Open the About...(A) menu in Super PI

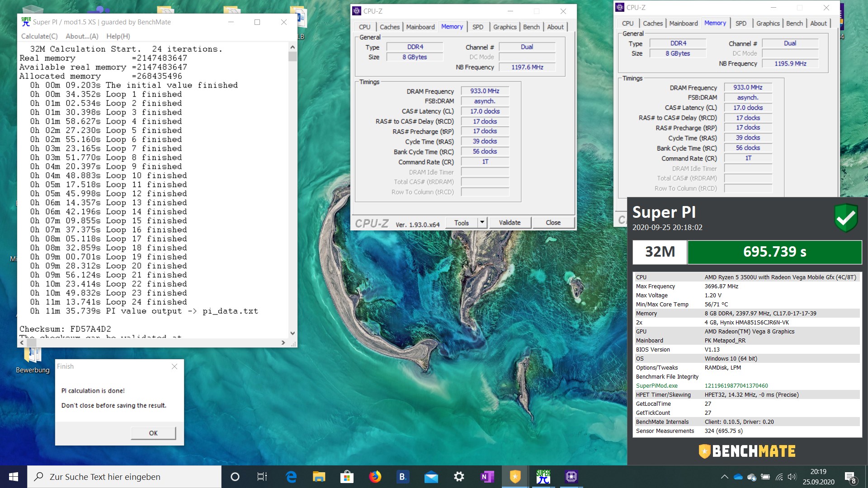point(82,36)
